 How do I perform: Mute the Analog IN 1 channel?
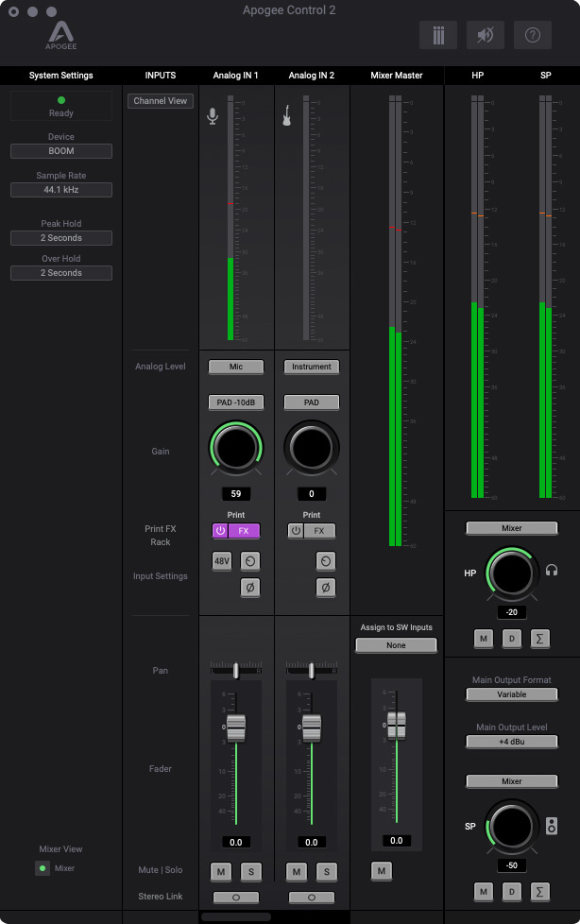coord(221,871)
